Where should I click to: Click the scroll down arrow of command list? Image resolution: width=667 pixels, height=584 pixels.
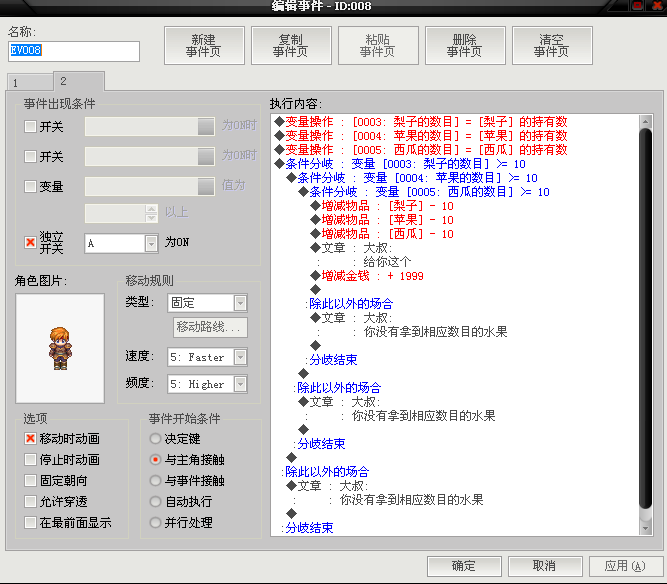click(646, 528)
